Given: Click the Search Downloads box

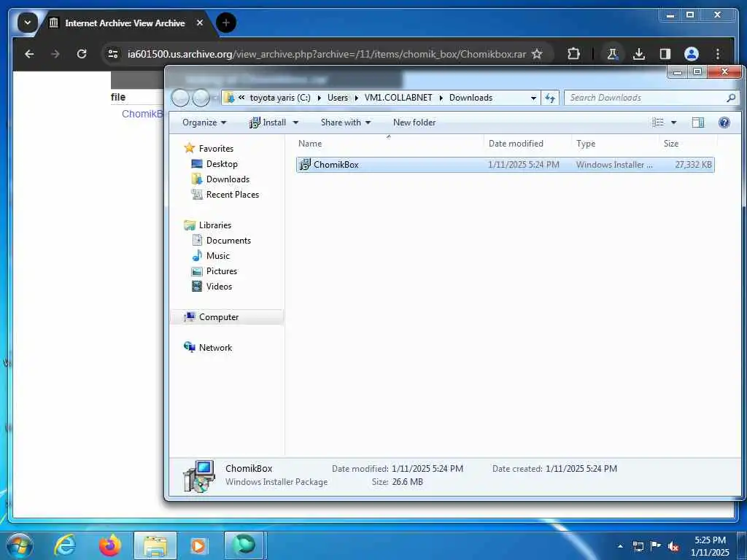Looking at the screenshot, I should point(651,98).
